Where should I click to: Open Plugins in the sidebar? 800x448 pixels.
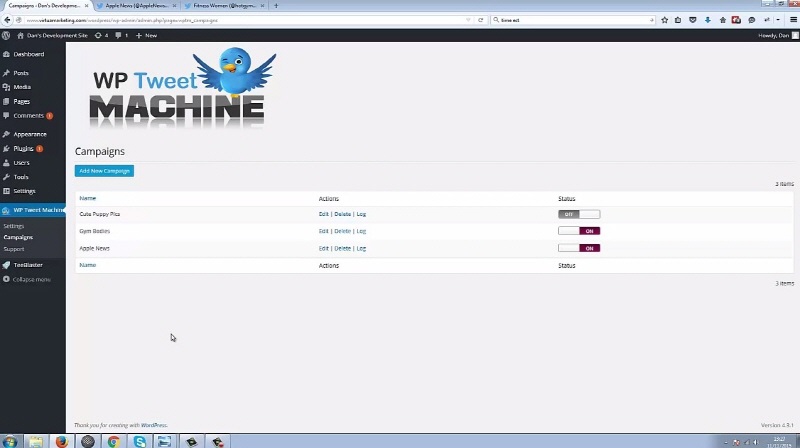click(x=23, y=148)
